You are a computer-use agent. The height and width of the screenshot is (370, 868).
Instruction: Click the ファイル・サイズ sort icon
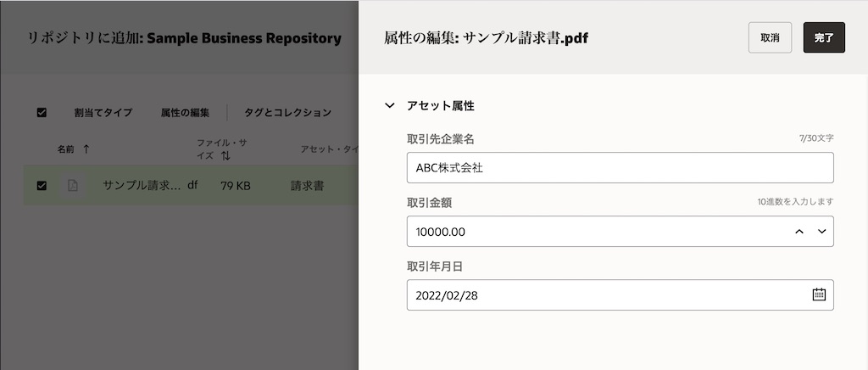tap(225, 156)
